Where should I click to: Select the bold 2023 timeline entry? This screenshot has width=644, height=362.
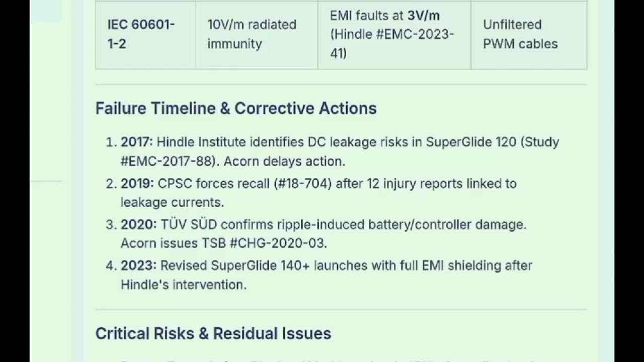(x=138, y=265)
